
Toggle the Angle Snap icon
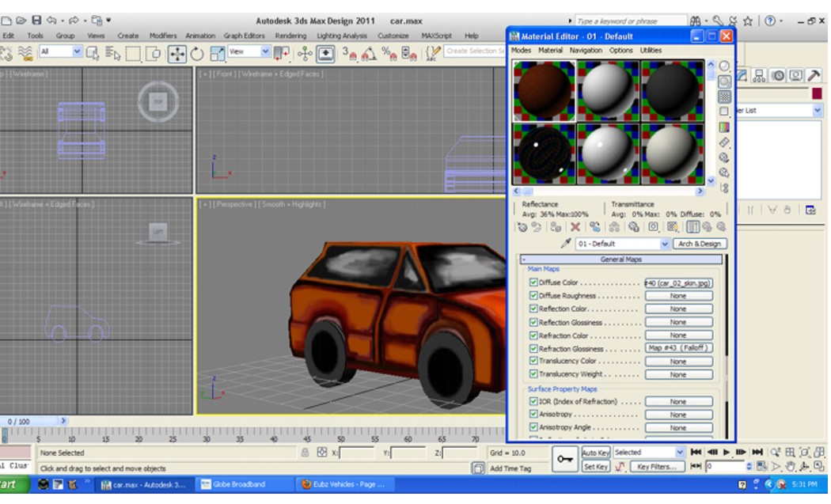[369, 54]
